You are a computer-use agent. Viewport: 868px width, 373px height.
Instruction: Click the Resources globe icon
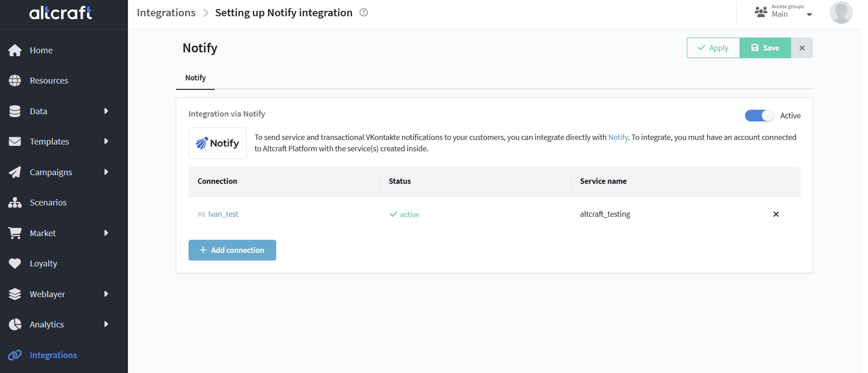click(x=15, y=80)
